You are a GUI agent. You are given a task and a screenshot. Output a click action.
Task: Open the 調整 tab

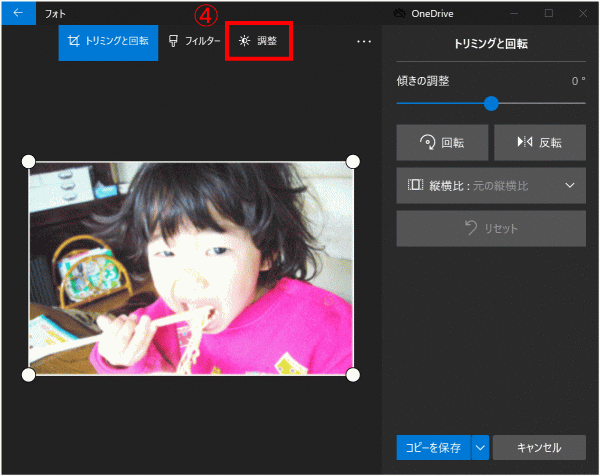(x=259, y=41)
